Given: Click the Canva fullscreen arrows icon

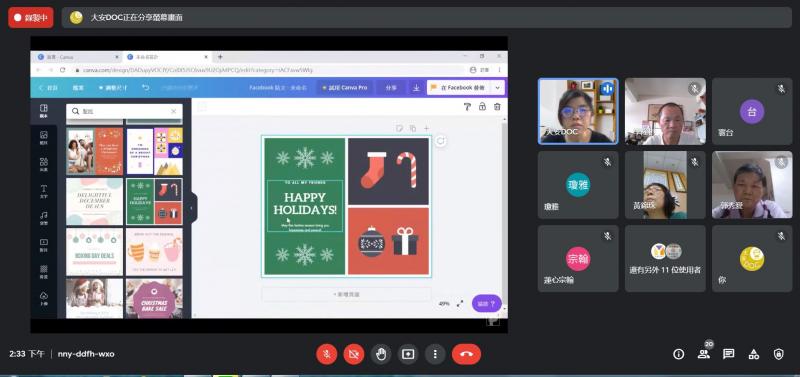Looking at the screenshot, I should [460, 303].
